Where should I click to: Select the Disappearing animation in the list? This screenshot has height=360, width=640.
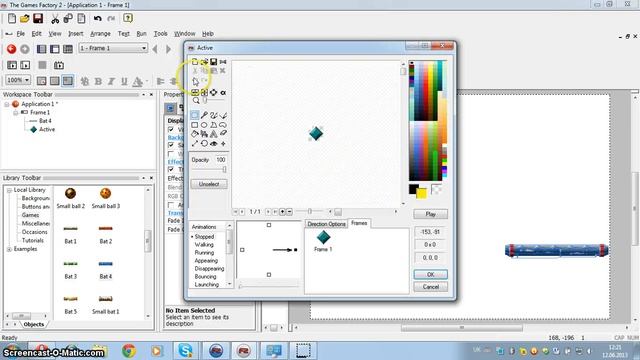pos(209,269)
